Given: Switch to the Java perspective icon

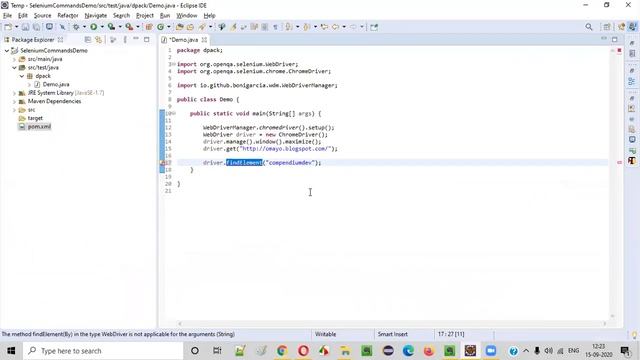Looking at the screenshot, I should coord(632,27).
